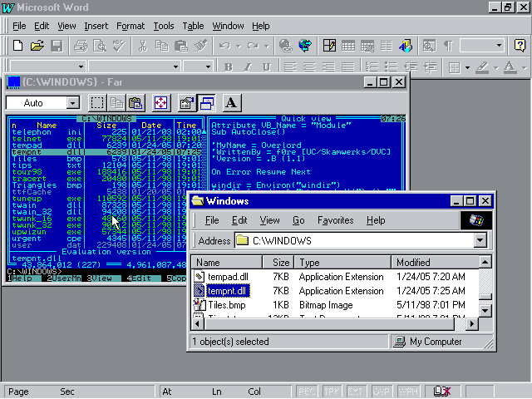Click the Print icon in Word toolbar
The height and width of the screenshot is (399, 532).
(81, 45)
